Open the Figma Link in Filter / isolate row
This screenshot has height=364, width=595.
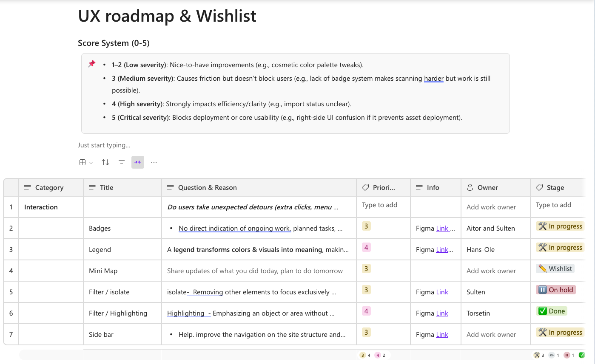[442, 292]
